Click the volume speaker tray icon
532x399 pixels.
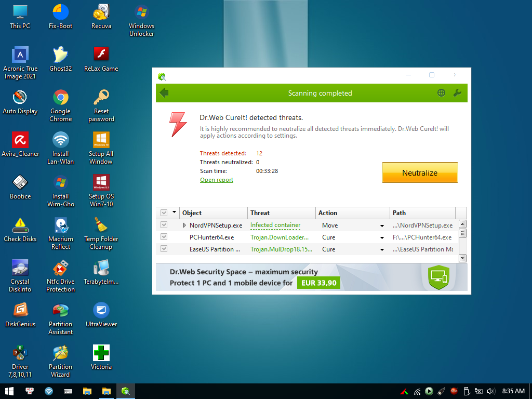(491, 391)
